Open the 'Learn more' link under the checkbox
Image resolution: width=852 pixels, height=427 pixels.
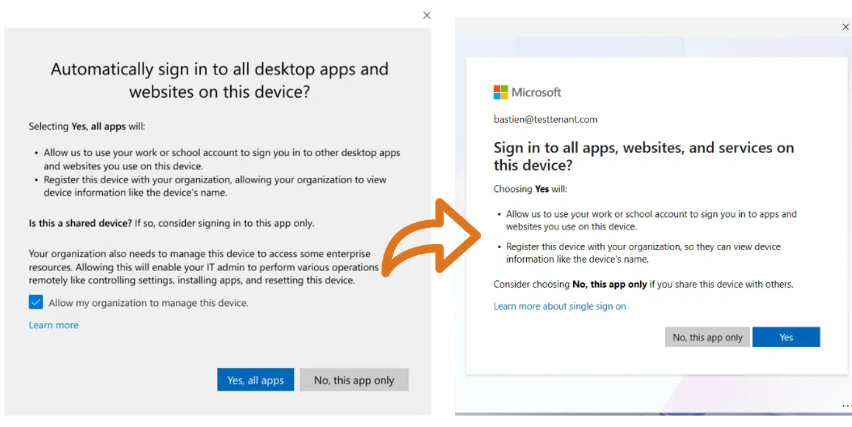point(54,325)
